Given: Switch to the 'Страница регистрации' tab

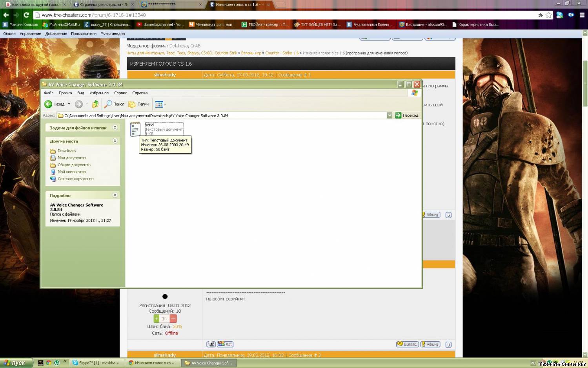Looking at the screenshot, I should (x=104, y=5).
